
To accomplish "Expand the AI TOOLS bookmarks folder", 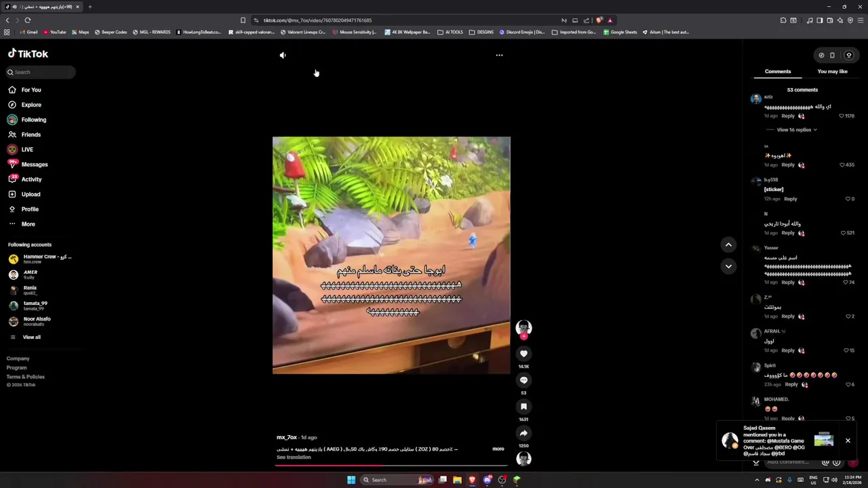I will pyautogui.click(x=450, y=32).
